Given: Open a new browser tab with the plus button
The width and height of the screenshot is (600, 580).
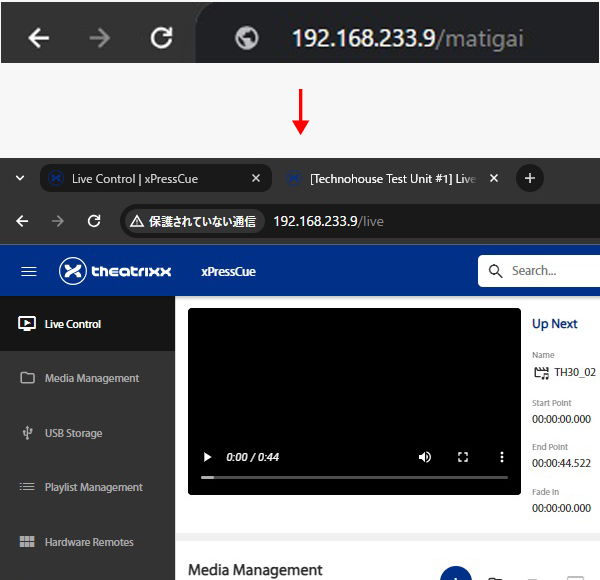Looking at the screenshot, I should pyautogui.click(x=530, y=178).
